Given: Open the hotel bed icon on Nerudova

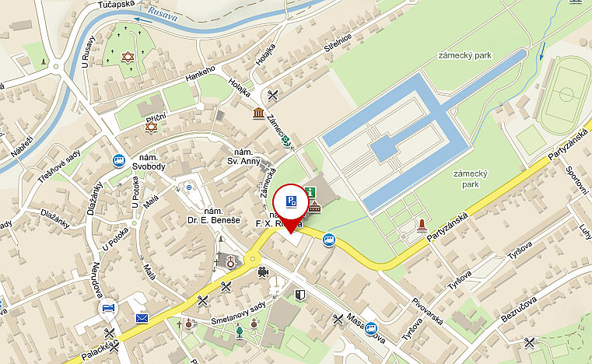Looking at the screenshot, I should (x=108, y=308).
